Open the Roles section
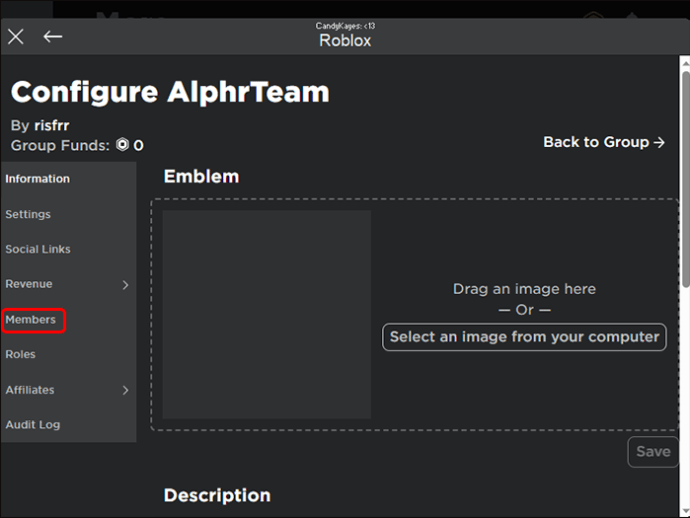The height and width of the screenshot is (518, 690). [x=20, y=354]
